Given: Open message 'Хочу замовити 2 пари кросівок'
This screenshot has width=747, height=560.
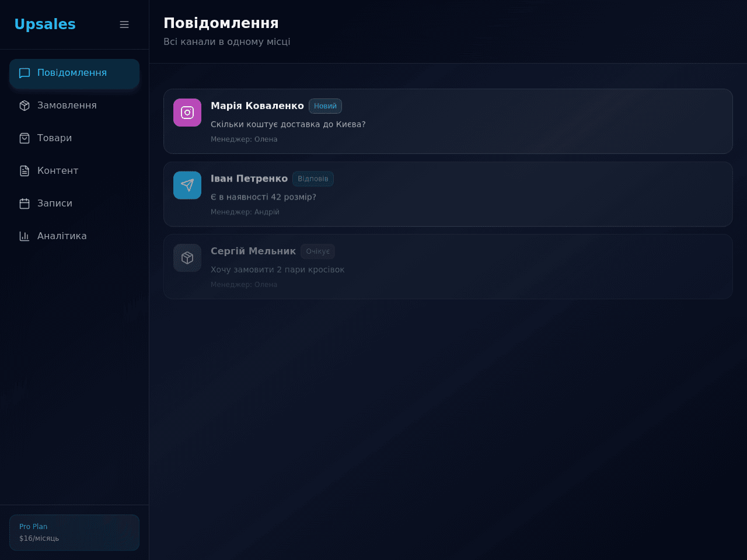Looking at the screenshot, I should [x=277, y=269].
